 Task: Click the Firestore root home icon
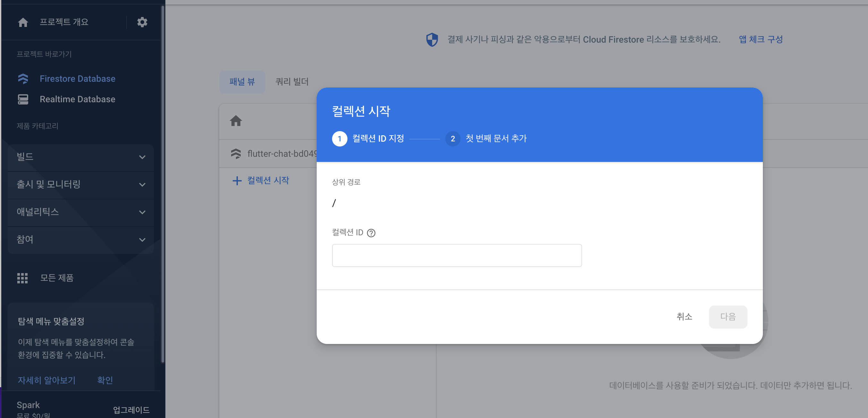[x=236, y=121]
